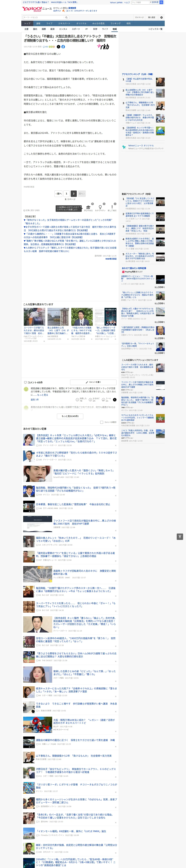Click the ログイン link

tap(57, 11)
